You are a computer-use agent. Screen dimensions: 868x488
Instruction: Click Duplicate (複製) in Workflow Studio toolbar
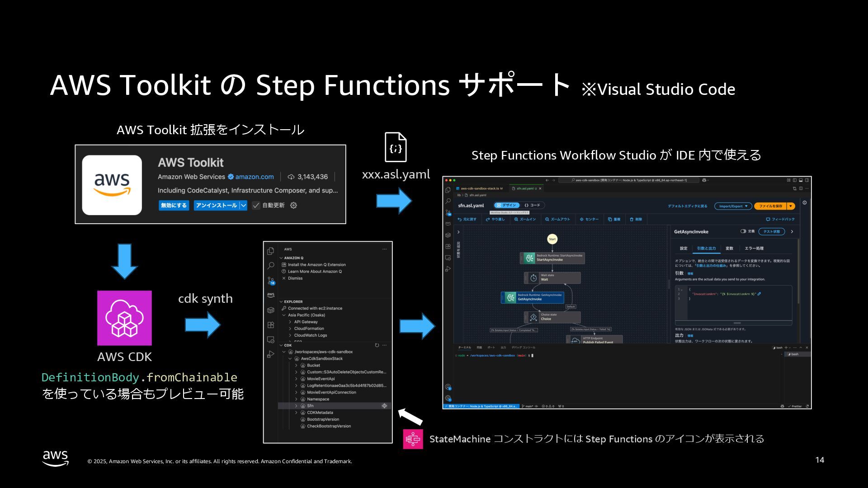[x=614, y=219]
